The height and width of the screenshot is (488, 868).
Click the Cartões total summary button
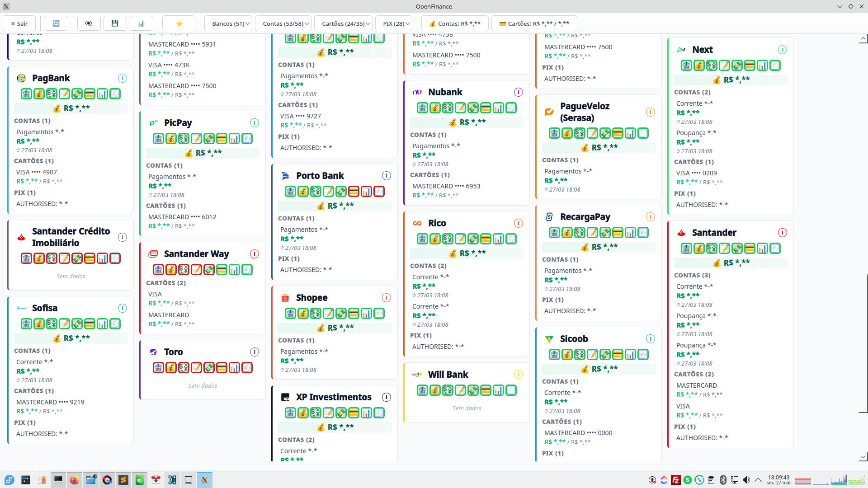534,23
